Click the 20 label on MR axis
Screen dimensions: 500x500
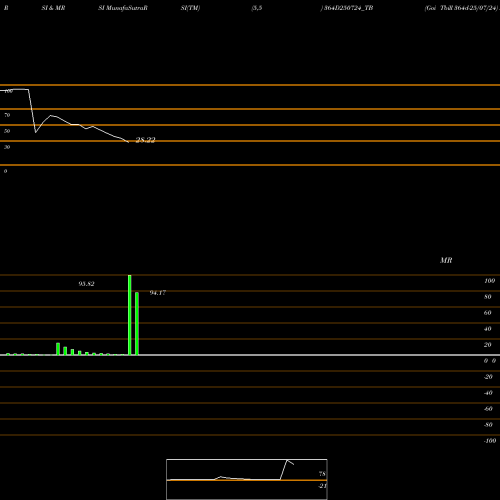(x=488, y=345)
